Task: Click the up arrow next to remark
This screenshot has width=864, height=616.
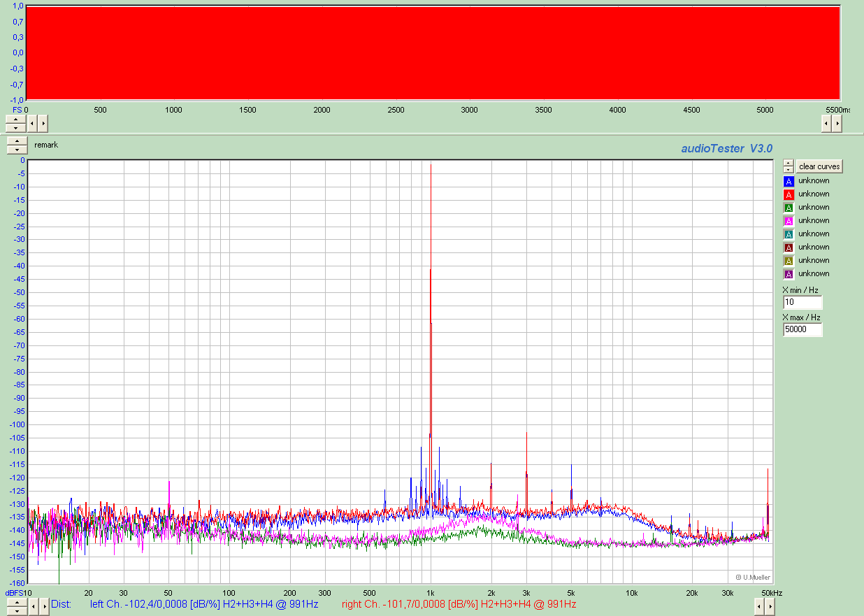Action: coord(16,141)
